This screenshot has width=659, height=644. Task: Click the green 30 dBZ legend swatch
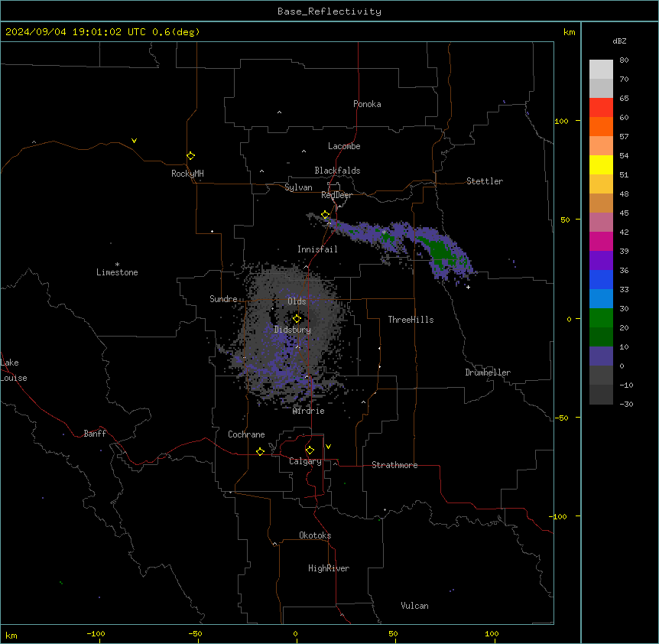point(601,318)
